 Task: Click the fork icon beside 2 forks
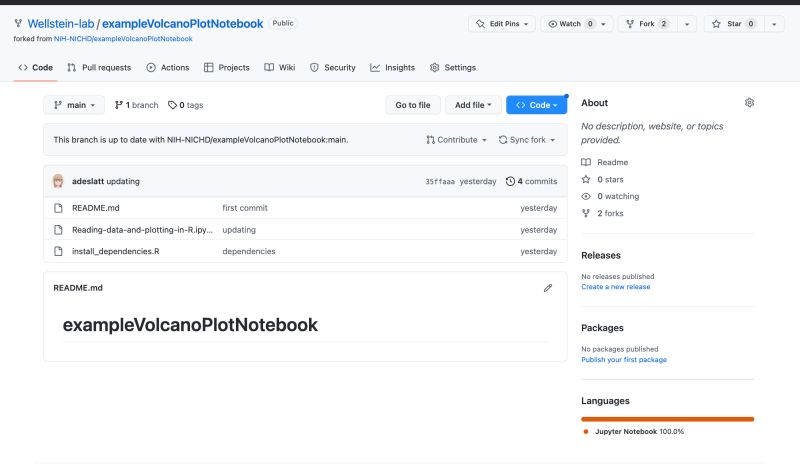click(586, 213)
